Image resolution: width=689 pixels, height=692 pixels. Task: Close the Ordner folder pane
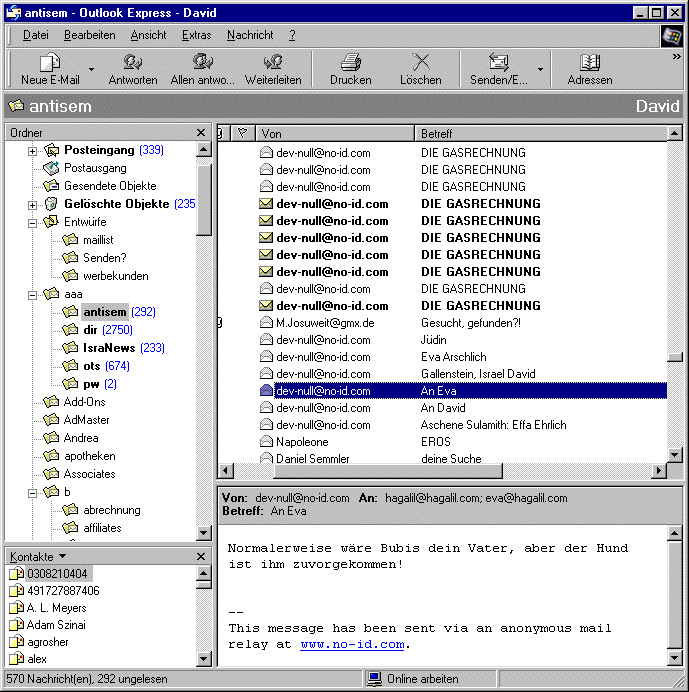[x=201, y=133]
